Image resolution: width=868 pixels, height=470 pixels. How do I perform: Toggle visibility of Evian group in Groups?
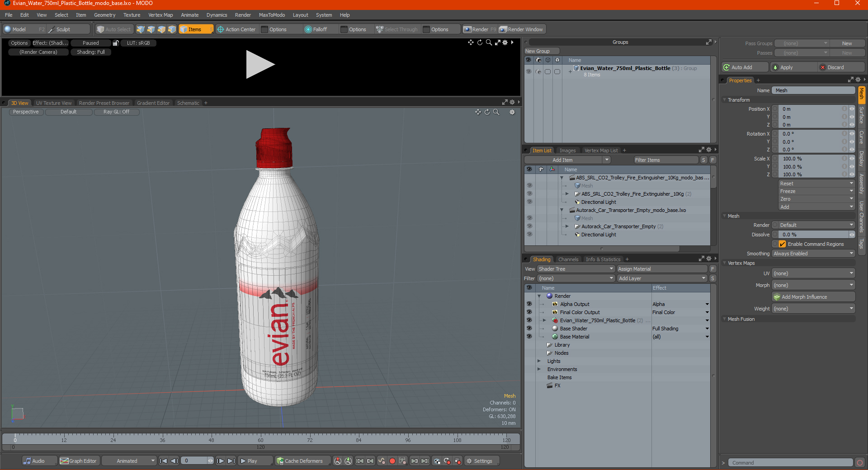tap(528, 71)
